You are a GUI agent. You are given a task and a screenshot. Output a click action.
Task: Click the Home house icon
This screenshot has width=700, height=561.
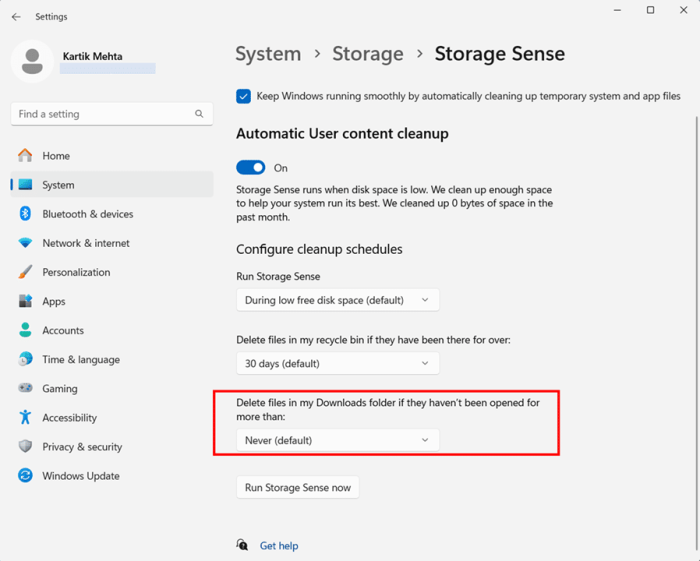[25, 155]
